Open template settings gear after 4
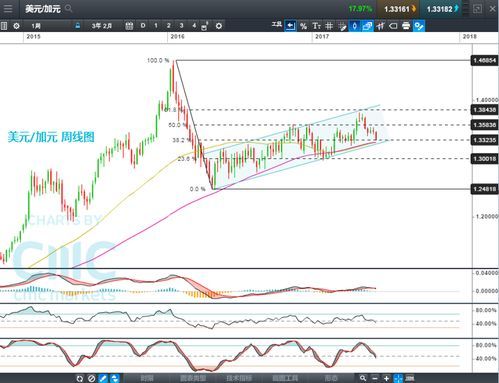The width and height of the screenshot is (499, 383). (x=219, y=26)
